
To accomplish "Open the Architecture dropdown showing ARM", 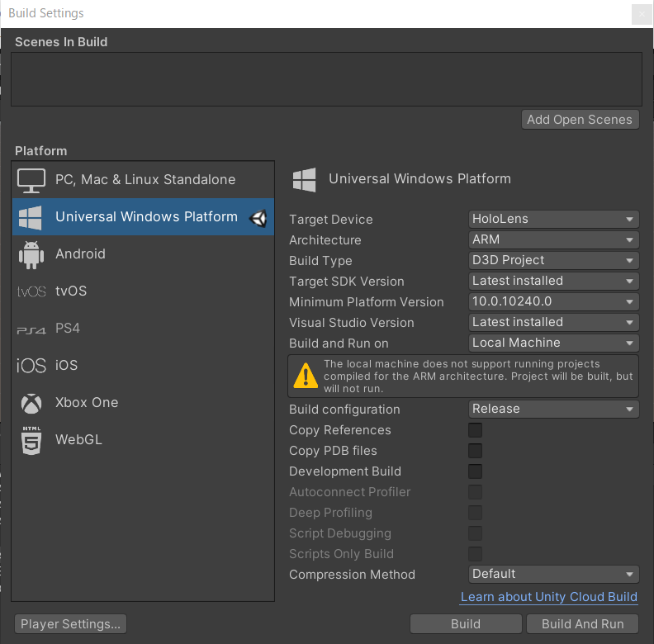I will 553,239.
